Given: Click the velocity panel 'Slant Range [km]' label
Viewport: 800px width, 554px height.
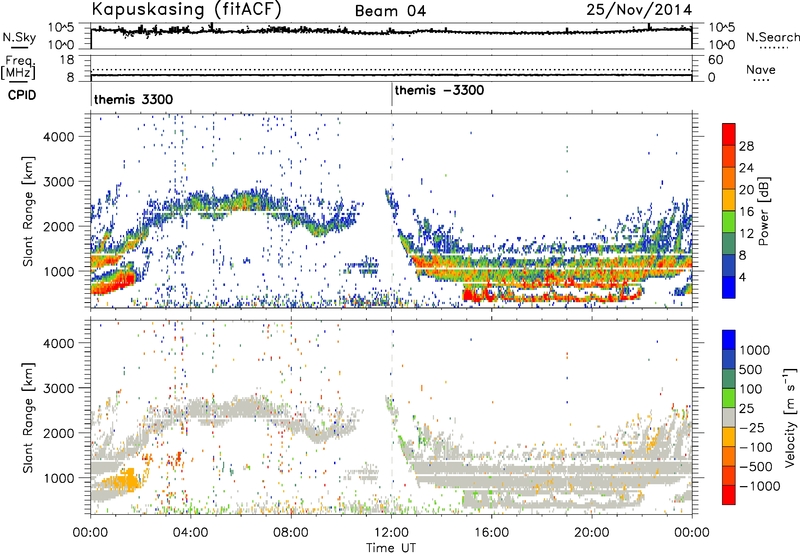Looking at the screenshot, I should 29,417.
